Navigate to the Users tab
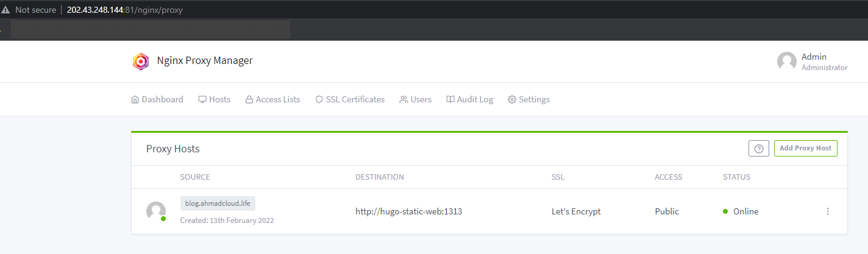This screenshot has width=868, height=254. (x=416, y=99)
